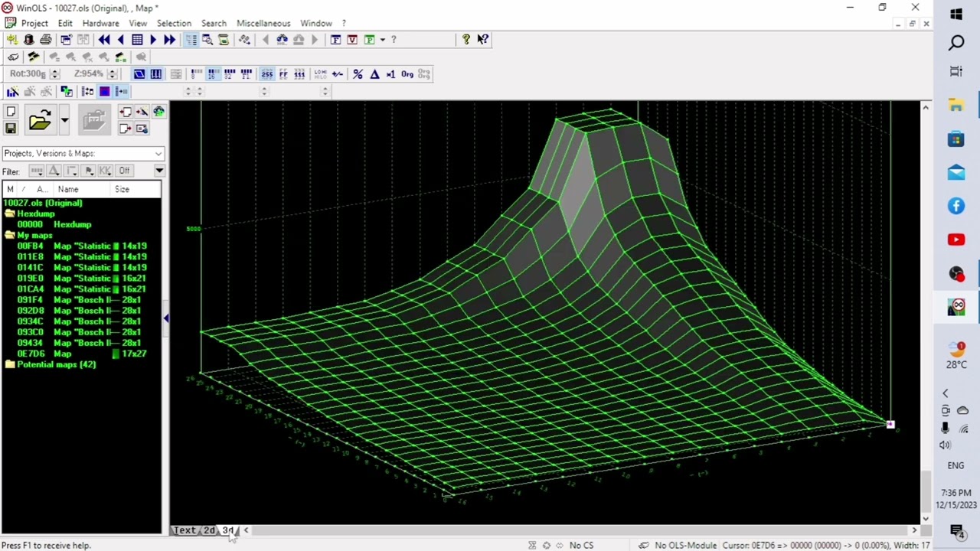Collapse the My maps folder
Image resolution: width=980 pixels, height=551 pixels.
(9, 236)
